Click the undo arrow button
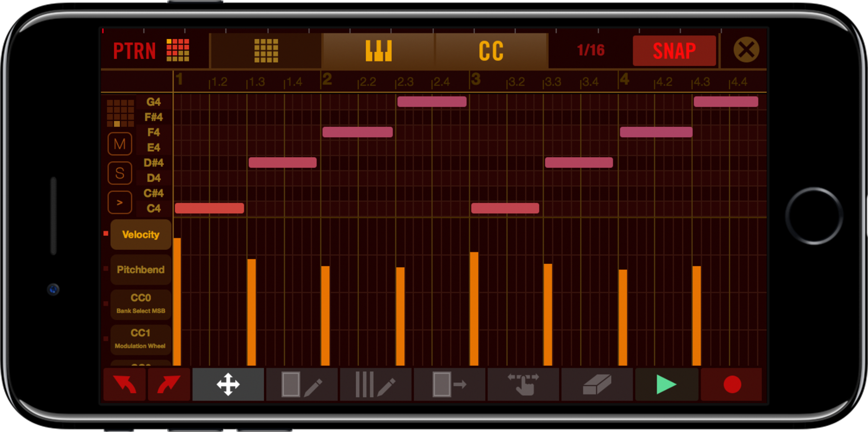The height and width of the screenshot is (432, 868). coord(124,384)
